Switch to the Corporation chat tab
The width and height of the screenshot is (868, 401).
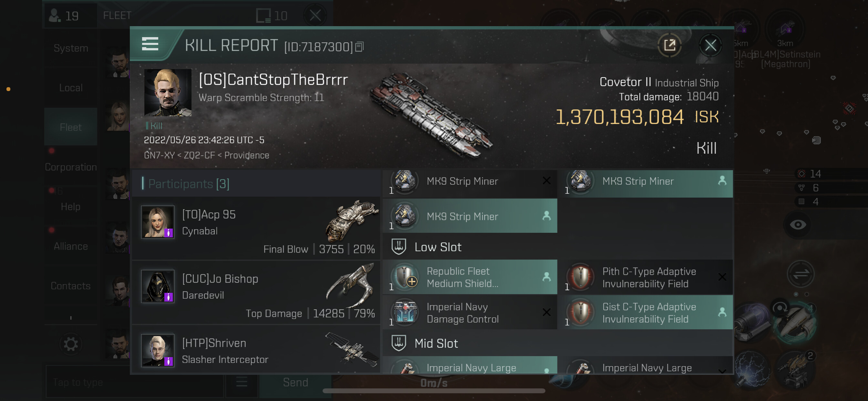coord(71,167)
